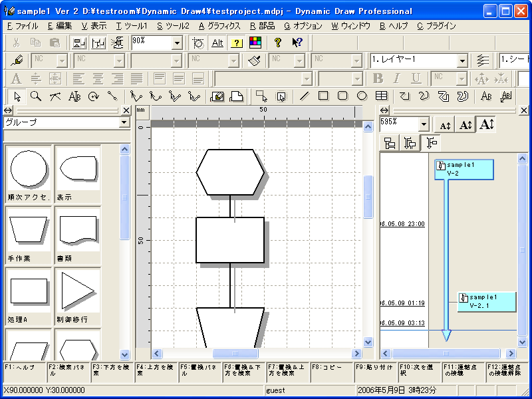Click the F1:ヘルプ function button

coord(25,372)
